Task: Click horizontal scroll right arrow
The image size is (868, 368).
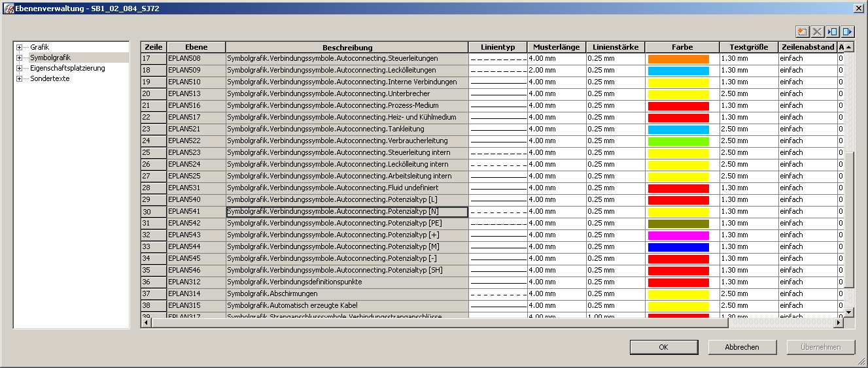Action: tap(838, 323)
